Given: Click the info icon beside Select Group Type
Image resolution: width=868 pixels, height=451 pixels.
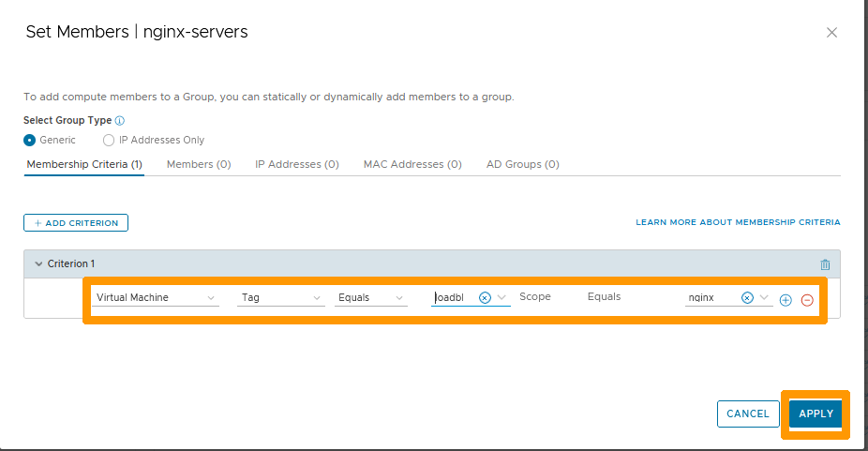Looking at the screenshot, I should point(119,121).
